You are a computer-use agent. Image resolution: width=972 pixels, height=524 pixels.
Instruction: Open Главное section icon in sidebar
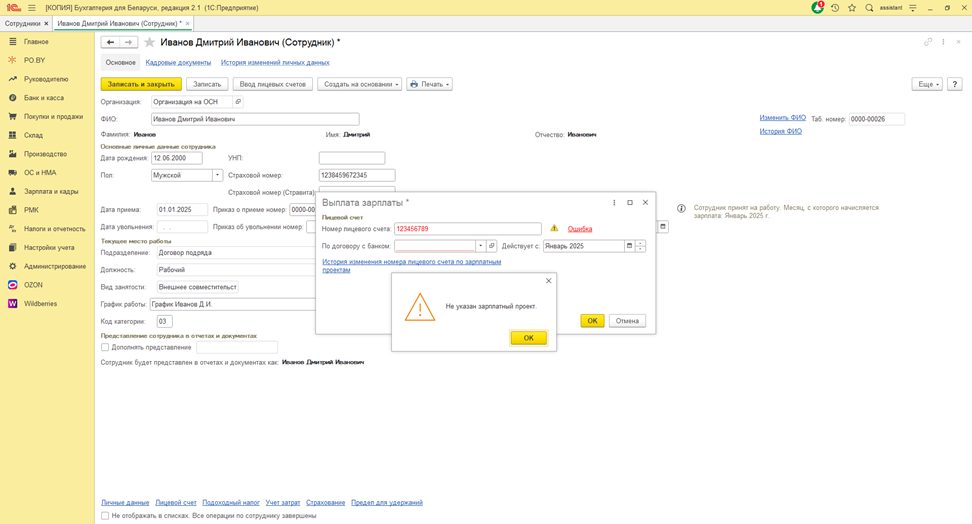(x=12, y=42)
